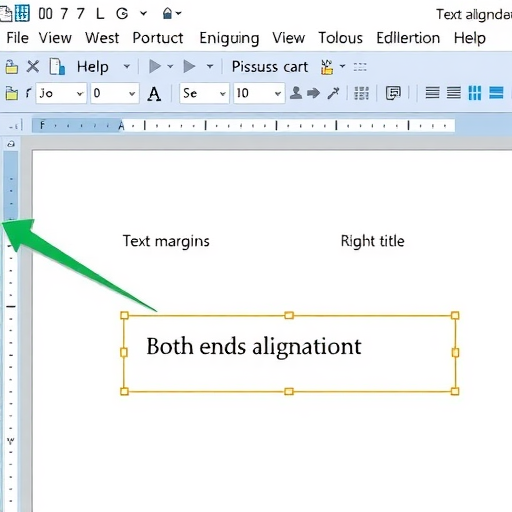This screenshot has width=512, height=512.
Task: Toggle justified alignment lines icon
Action: [x=454, y=93]
